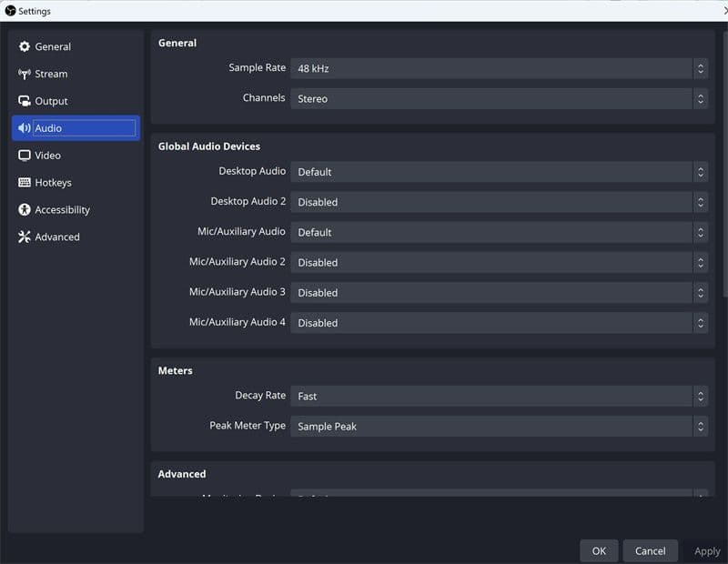Click the Accessibility person icon
The height and width of the screenshot is (564, 728).
[25, 209]
